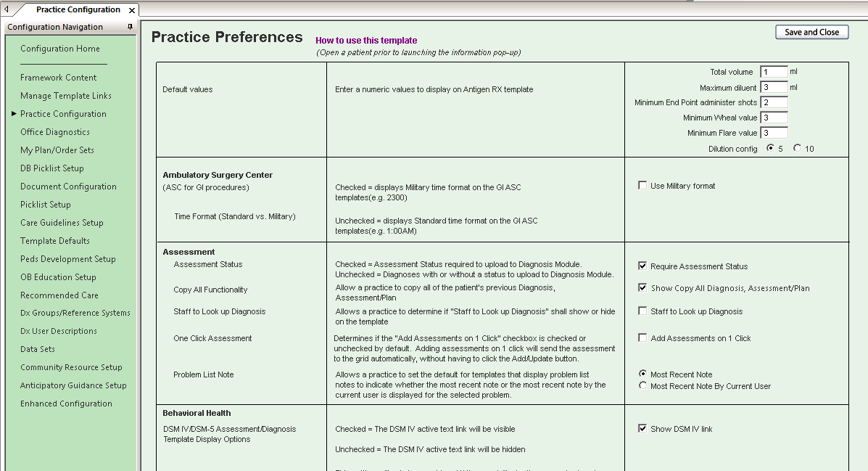Click the Assessment section heading
Viewport: 868px width, 471px height.
[x=189, y=252]
